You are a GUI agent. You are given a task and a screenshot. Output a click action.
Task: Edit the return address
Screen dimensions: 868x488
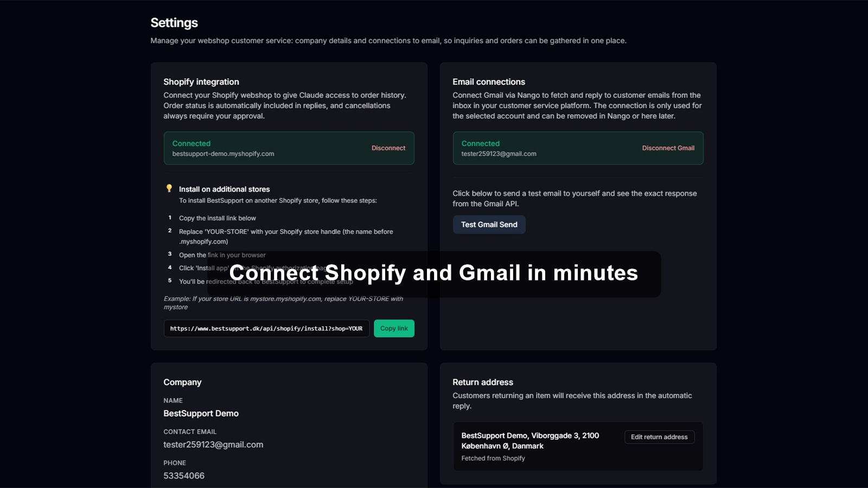tap(659, 437)
